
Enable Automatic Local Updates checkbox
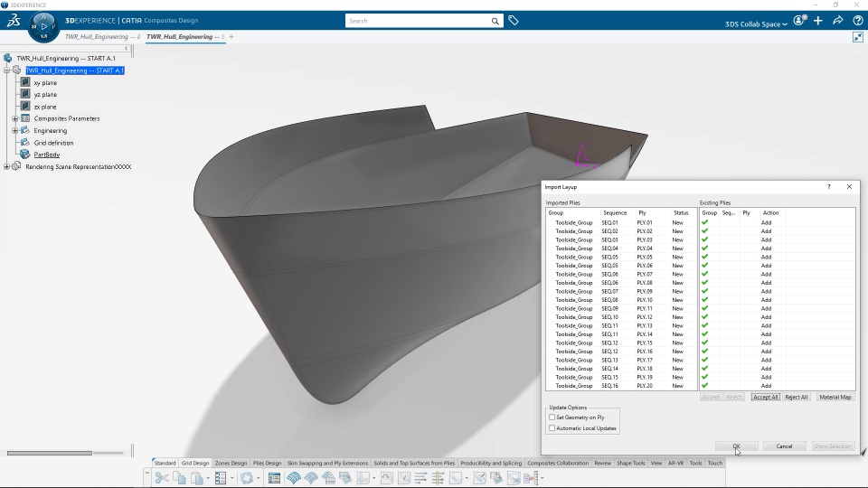[552, 428]
